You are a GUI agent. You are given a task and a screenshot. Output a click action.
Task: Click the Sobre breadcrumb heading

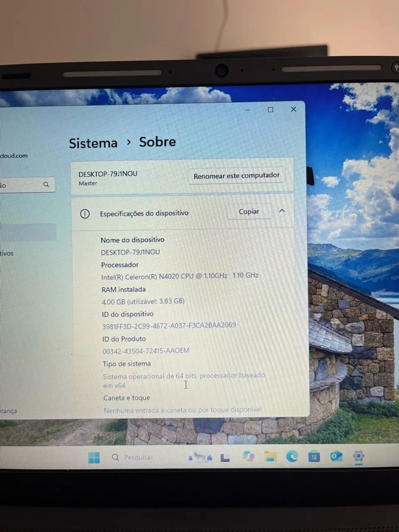(x=158, y=142)
